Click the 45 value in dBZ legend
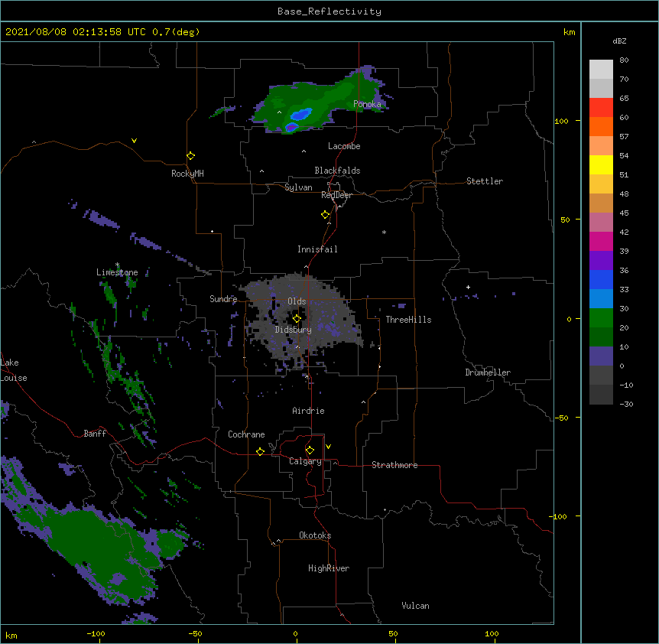659x644 pixels. point(624,213)
